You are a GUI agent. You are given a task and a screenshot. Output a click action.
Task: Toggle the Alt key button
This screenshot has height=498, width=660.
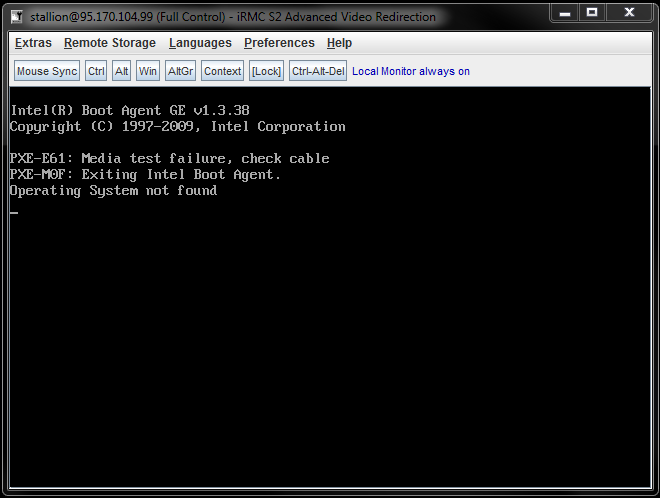[122, 71]
